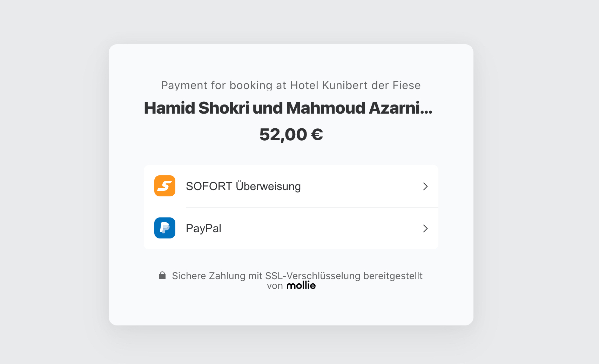Click the 52,00 € amount text
The height and width of the screenshot is (364, 599).
(x=291, y=134)
